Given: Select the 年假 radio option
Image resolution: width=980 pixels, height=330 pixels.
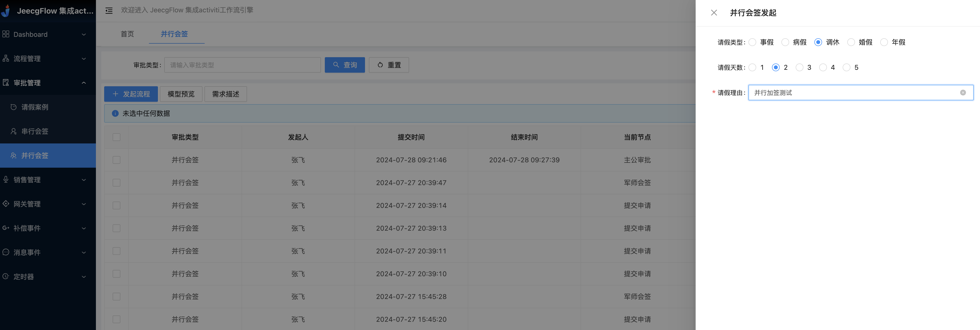Looking at the screenshot, I should pyautogui.click(x=884, y=42).
